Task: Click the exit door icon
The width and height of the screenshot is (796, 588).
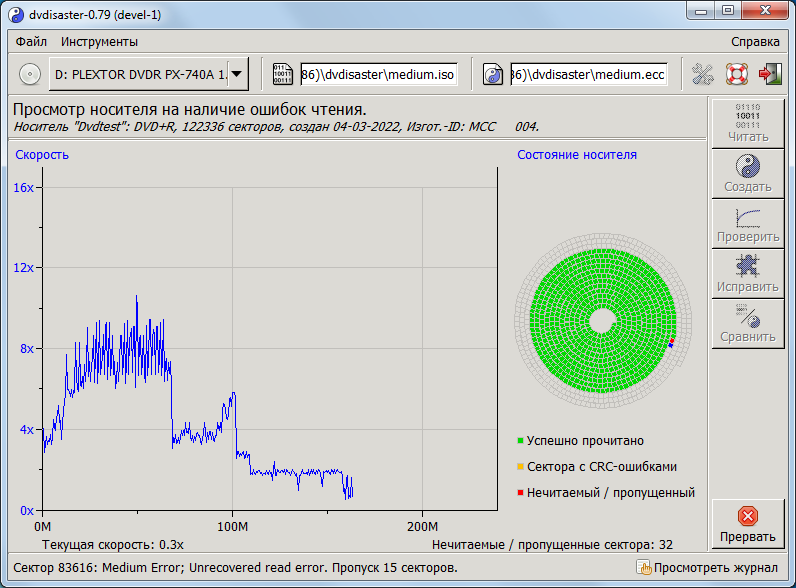Action: click(x=769, y=74)
